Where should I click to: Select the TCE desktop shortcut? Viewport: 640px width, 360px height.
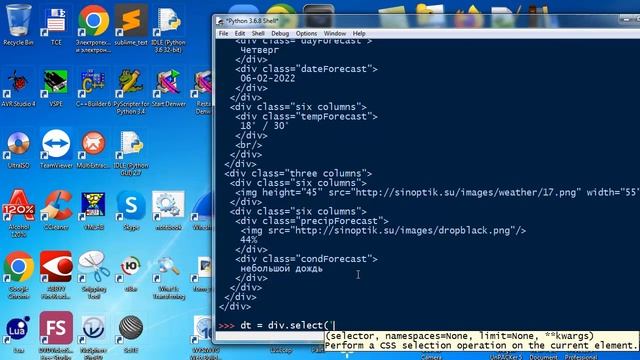[x=56, y=24]
